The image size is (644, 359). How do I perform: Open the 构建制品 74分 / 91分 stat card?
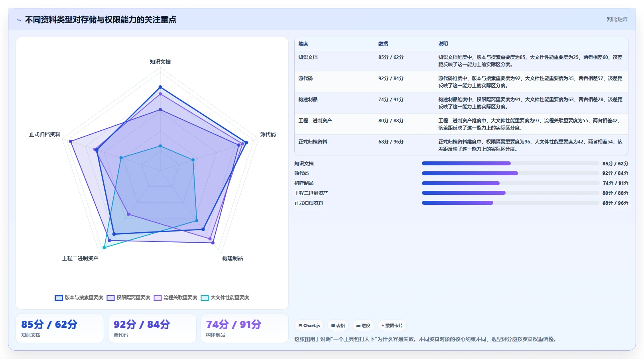pyautogui.click(x=244, y=328)
